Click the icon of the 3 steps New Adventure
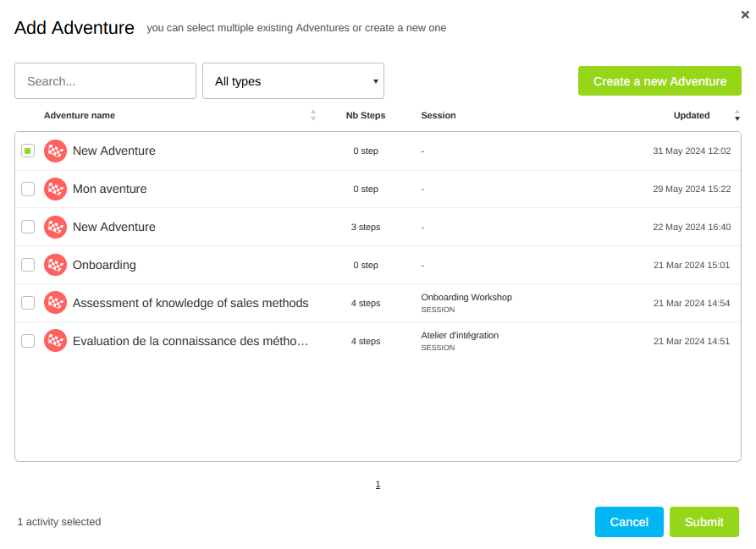The image size is (756, 549). [x=55, y=227]
